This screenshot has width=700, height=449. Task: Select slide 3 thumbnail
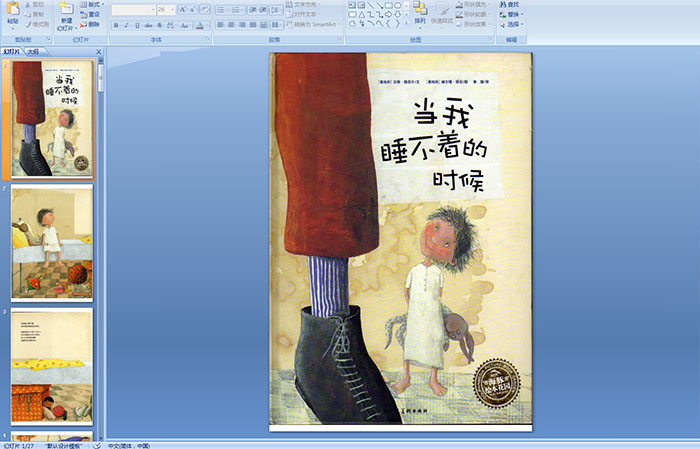(52, 366)
